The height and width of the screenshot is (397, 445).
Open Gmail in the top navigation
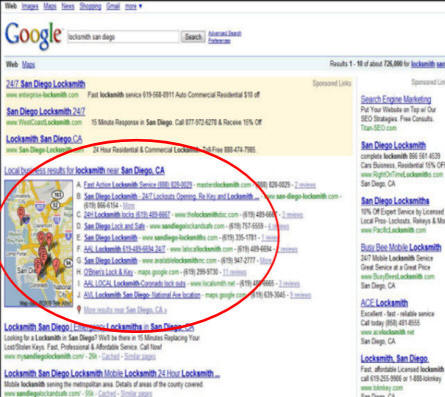113,6
